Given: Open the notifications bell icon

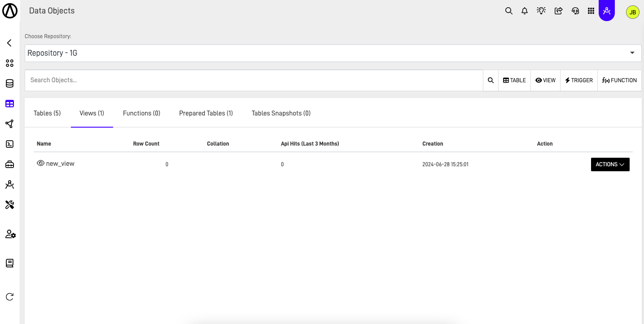Looking at the screenshot, I should point(525,11).
